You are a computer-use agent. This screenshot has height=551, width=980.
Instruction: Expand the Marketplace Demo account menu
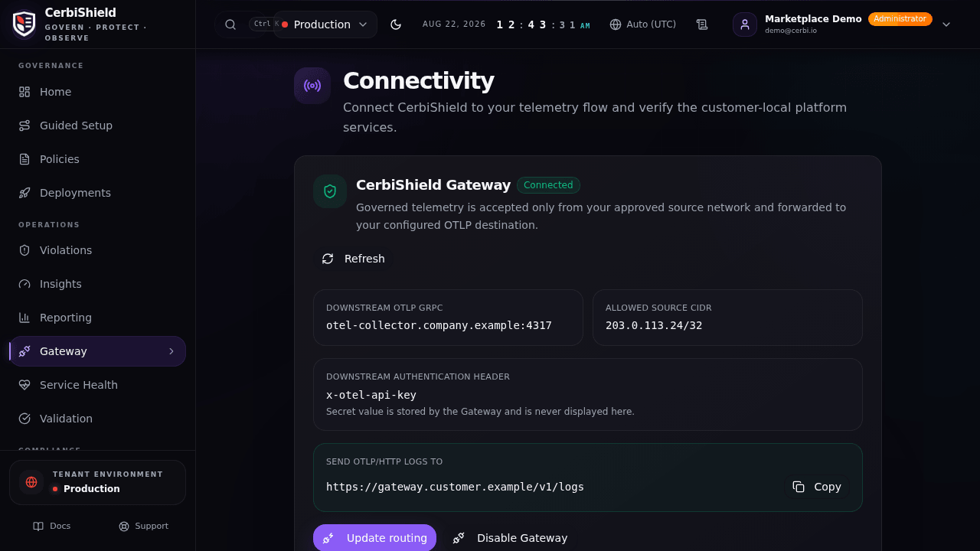pyautogui.click(x=946, y=24)
